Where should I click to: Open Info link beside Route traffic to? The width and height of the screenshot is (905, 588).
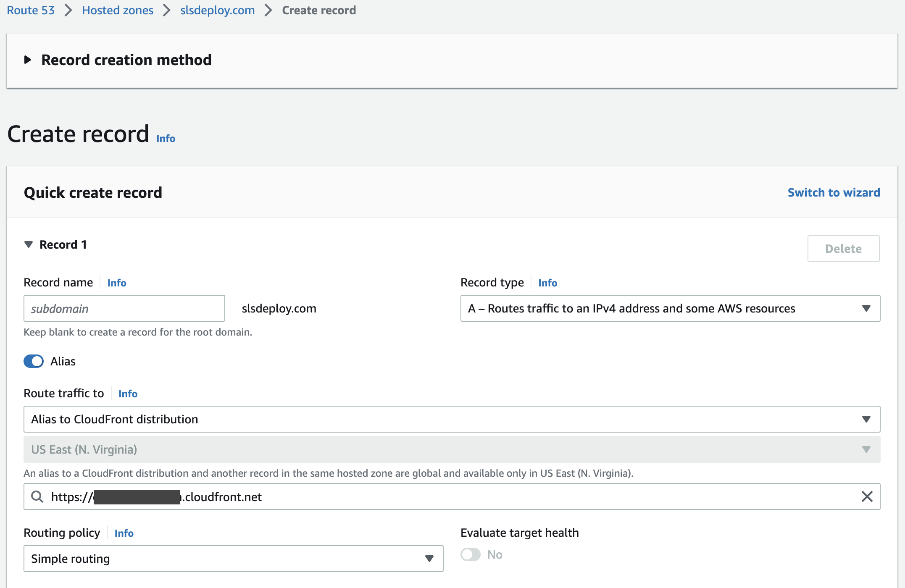(128, 394)
